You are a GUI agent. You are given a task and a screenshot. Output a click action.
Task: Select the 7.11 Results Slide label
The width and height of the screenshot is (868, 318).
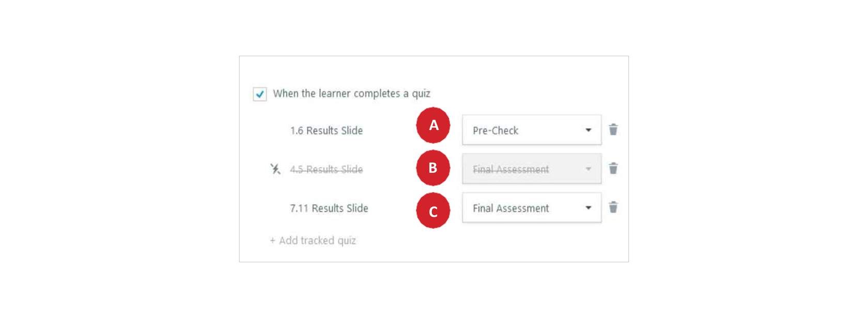pos(329,208)
